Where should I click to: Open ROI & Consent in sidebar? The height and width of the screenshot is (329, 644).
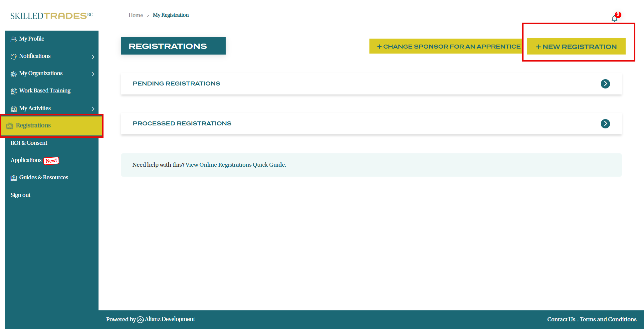coord(29,143)
